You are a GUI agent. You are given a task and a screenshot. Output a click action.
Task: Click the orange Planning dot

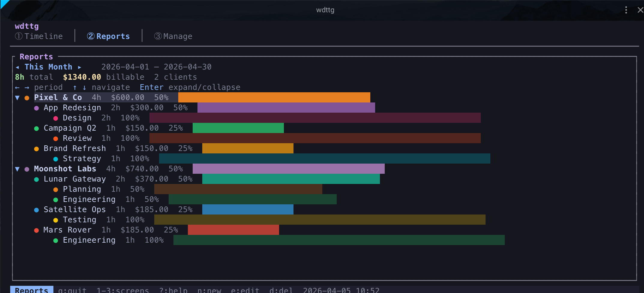pos(56,190)
